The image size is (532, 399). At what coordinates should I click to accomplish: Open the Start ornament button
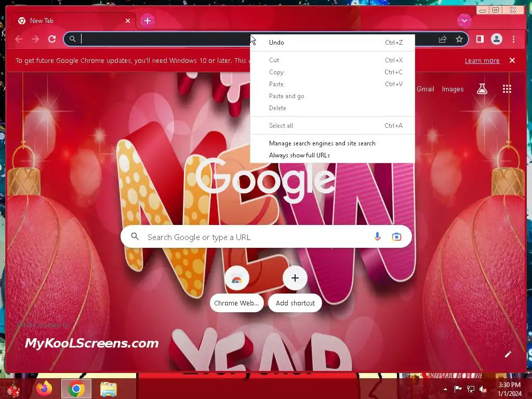point(13,389)
